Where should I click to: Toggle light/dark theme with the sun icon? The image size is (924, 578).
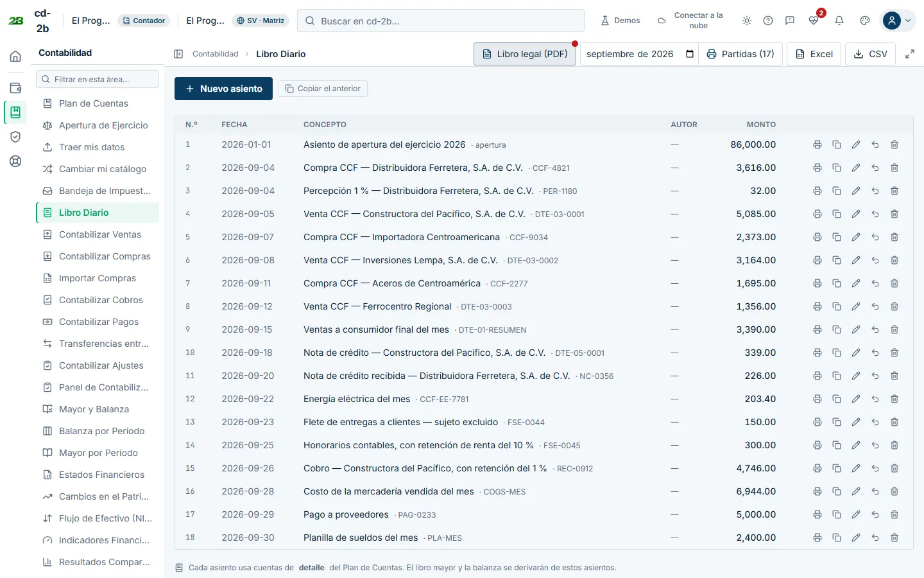pyautogui.click(x=747, y=21)
